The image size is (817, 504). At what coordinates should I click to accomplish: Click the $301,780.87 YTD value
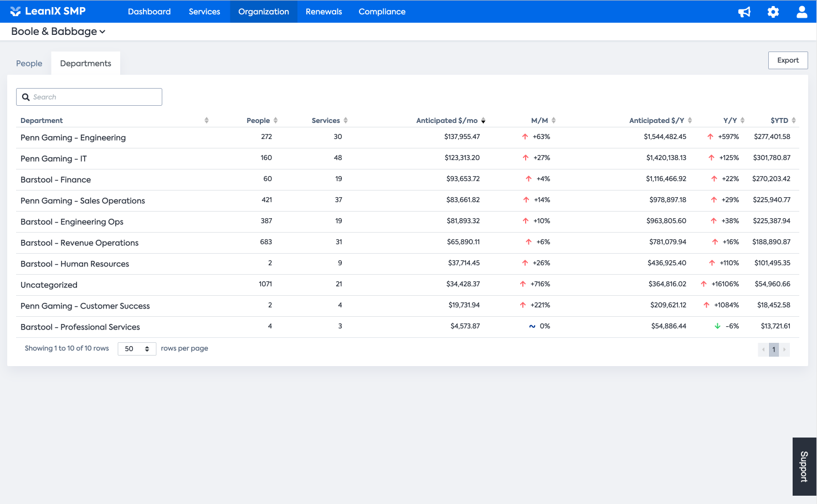point(772,157)
